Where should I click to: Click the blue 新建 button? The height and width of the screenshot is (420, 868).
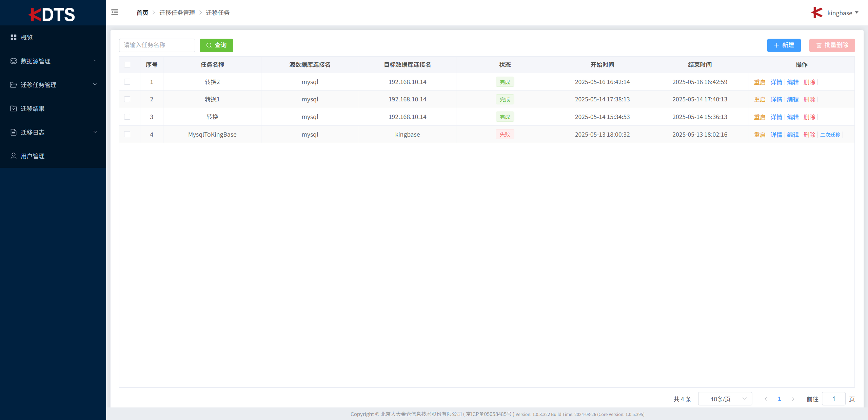pos(784,45)
